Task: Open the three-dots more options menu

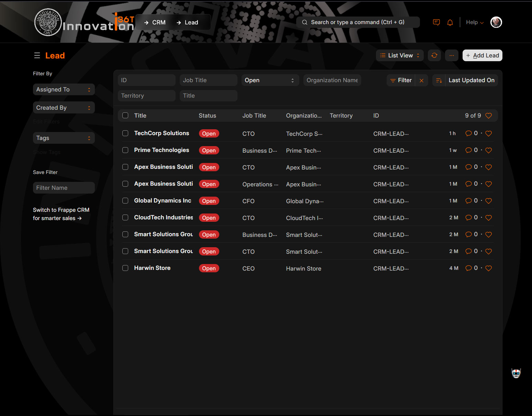Action: (452, 55)
